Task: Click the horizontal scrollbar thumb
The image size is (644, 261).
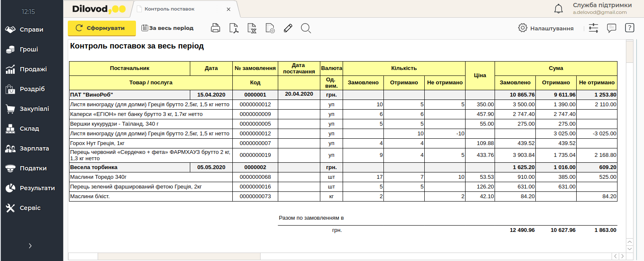Action: click(179, 256)
